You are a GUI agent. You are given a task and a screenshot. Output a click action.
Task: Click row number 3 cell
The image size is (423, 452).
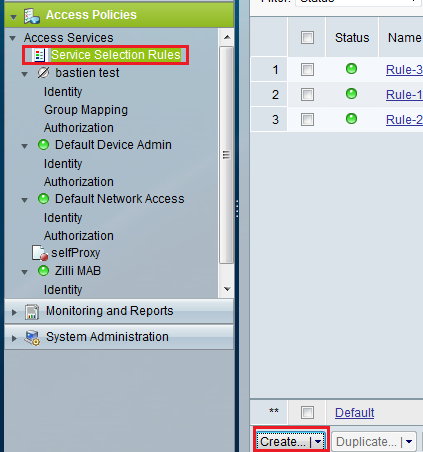coord(269,119)
